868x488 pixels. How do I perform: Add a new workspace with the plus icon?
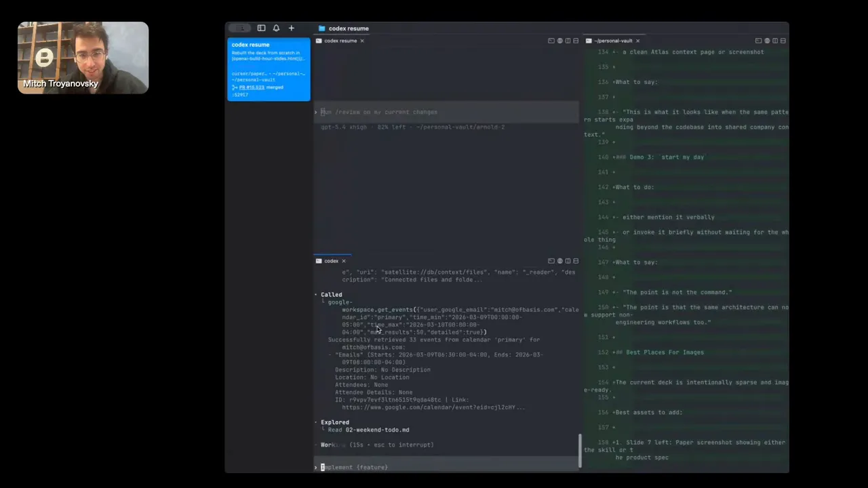click(x=292, y=28)
